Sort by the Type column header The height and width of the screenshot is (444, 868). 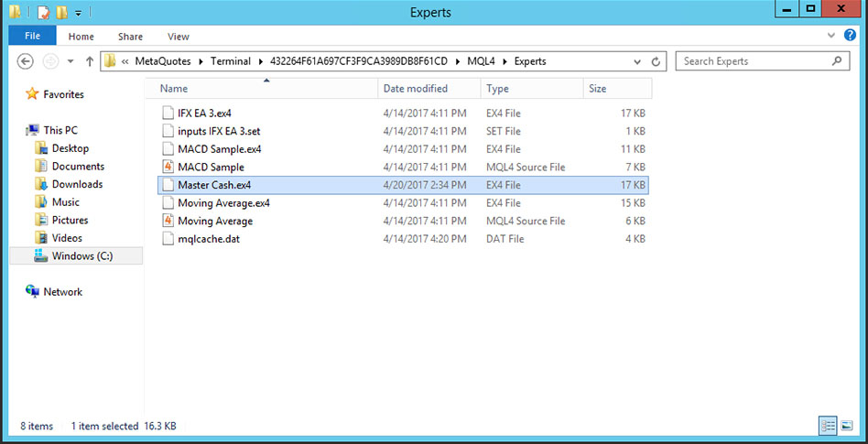(532, 89)
